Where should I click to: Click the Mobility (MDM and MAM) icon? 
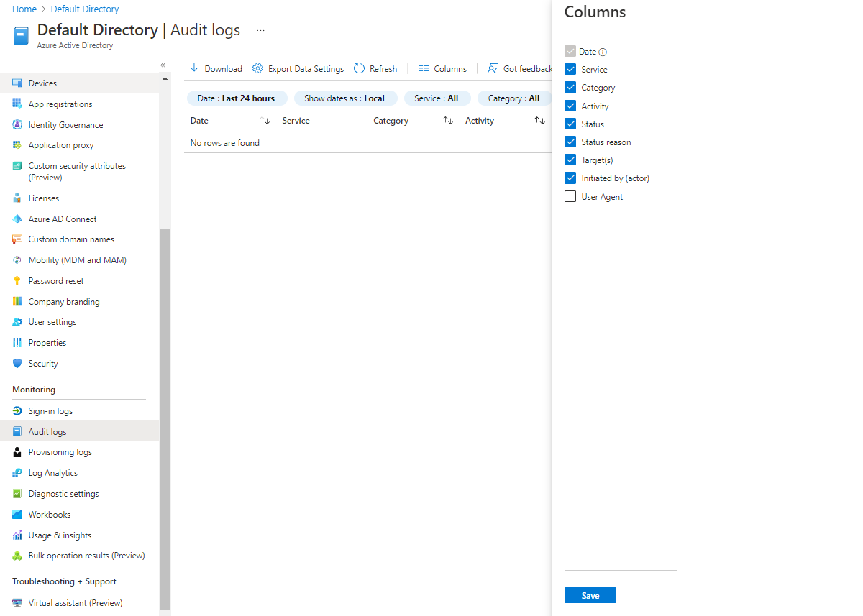pos(17,260)
